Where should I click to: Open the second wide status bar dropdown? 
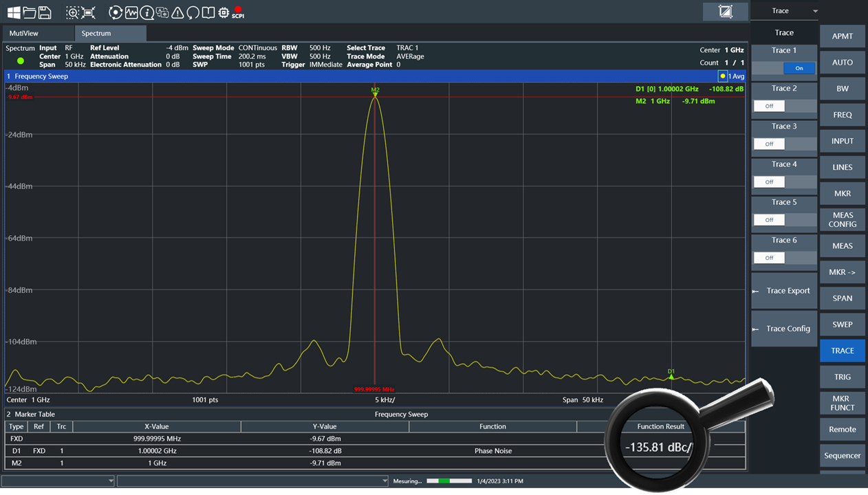253,481
